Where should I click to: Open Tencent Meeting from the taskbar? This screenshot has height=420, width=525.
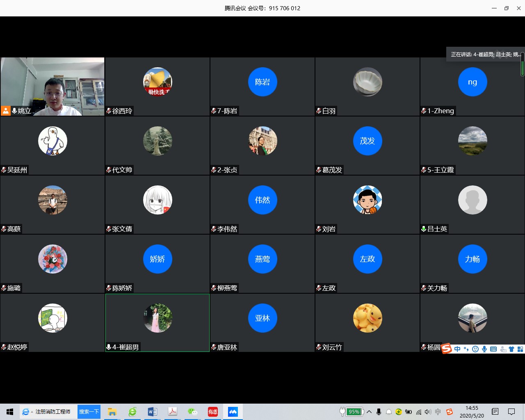click(233, 412)
